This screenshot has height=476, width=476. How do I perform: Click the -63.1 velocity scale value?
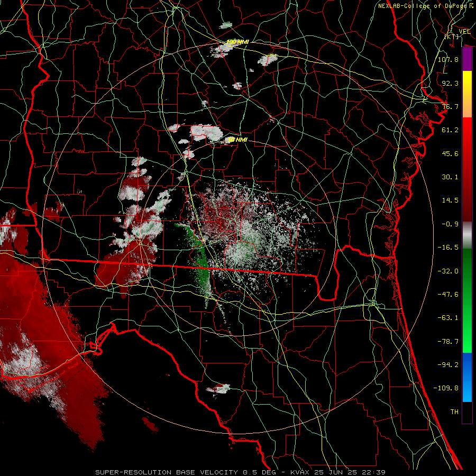[448, 318]
